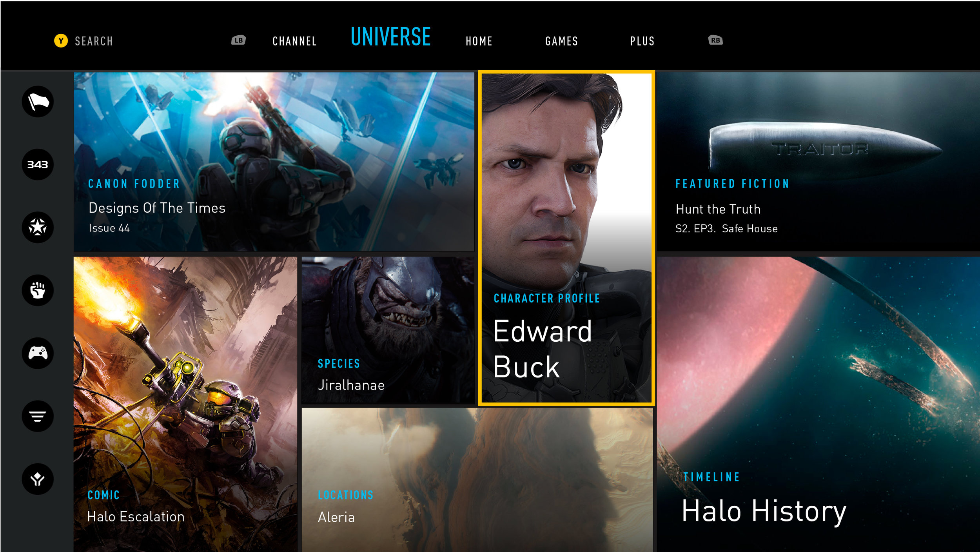Go to the Home tab
Screen dimensions: 980x552
pos(479,41)
